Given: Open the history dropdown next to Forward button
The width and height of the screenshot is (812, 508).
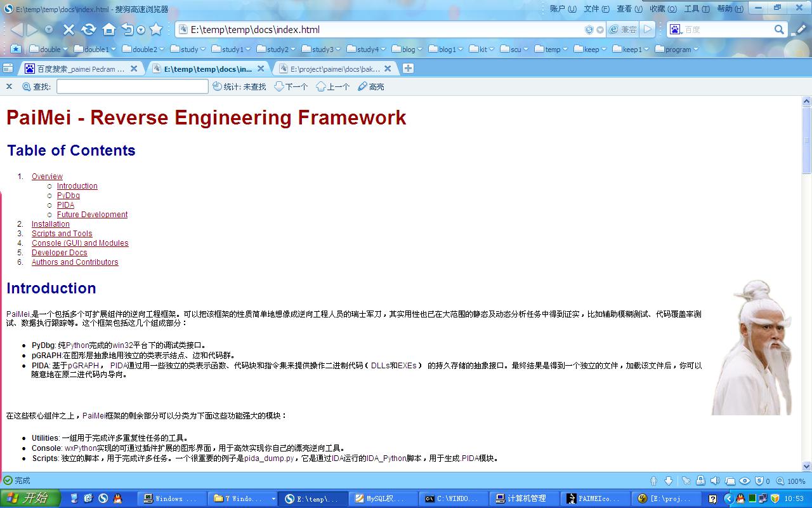Looking at the screenshot, I should point(49,30).
